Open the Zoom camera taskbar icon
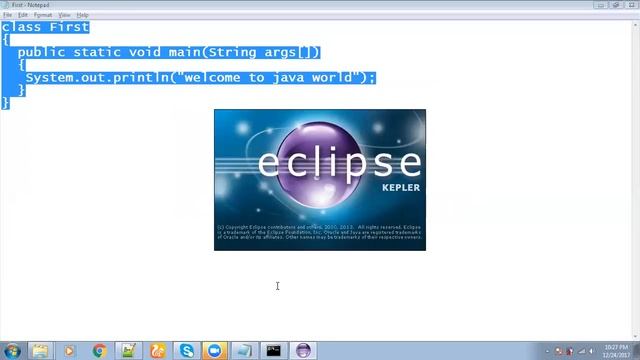 click(215, 351)
